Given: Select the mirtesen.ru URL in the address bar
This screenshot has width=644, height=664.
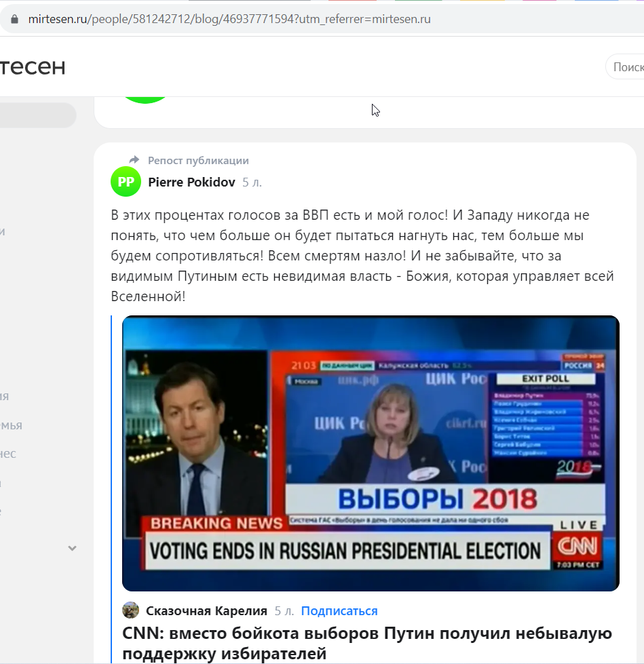Looking at the screenshot, I should tap(229, 19).
